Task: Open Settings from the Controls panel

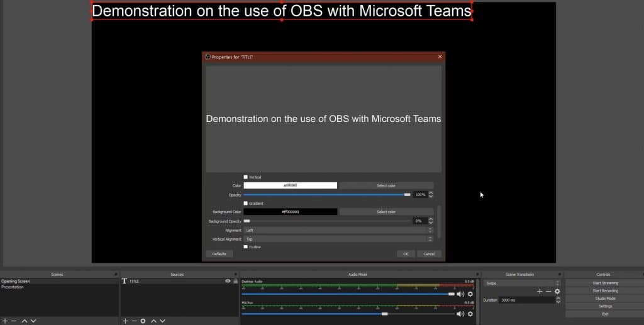Action: tap(605, 306)
